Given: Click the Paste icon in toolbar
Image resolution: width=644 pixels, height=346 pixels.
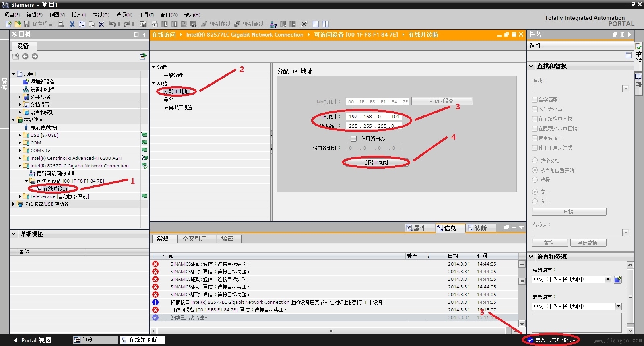Looking at the screenshot, I should (91, 24).
